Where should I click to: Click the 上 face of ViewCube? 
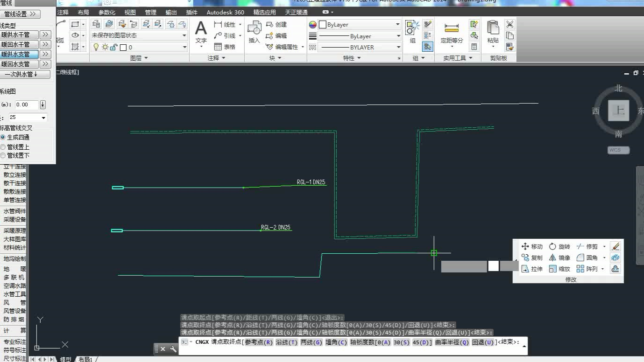point(618,111)
